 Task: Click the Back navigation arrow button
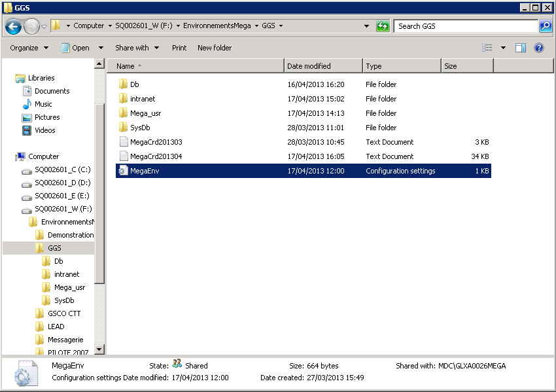point(13,26)
